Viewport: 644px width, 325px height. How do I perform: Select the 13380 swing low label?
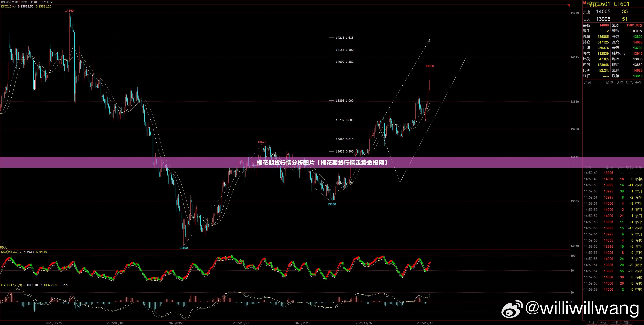point(332,204)
